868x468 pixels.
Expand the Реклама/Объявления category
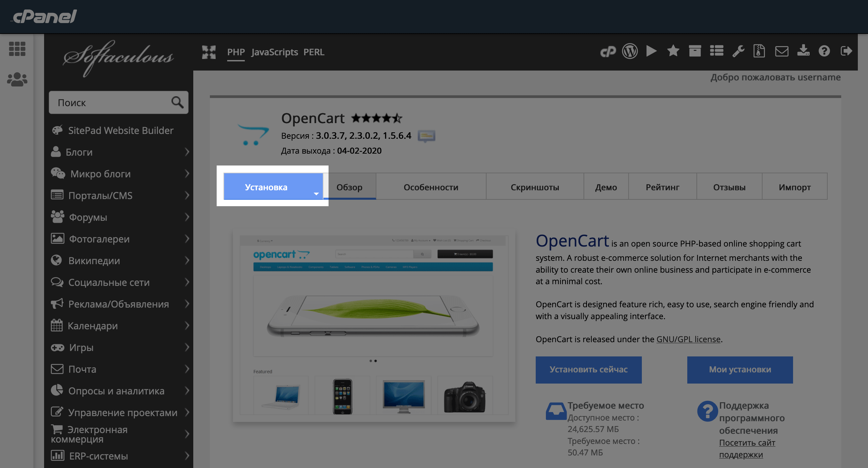119,304
